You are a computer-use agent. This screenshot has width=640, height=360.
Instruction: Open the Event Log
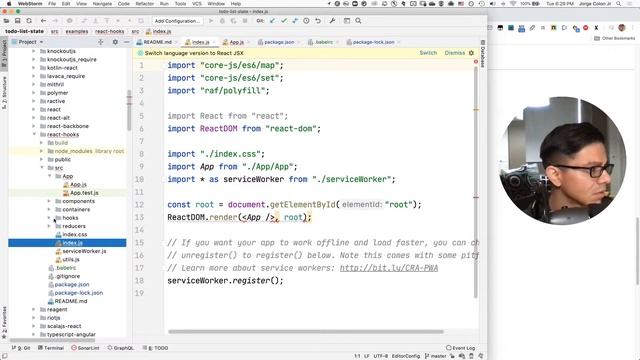(x=461, y=348)
